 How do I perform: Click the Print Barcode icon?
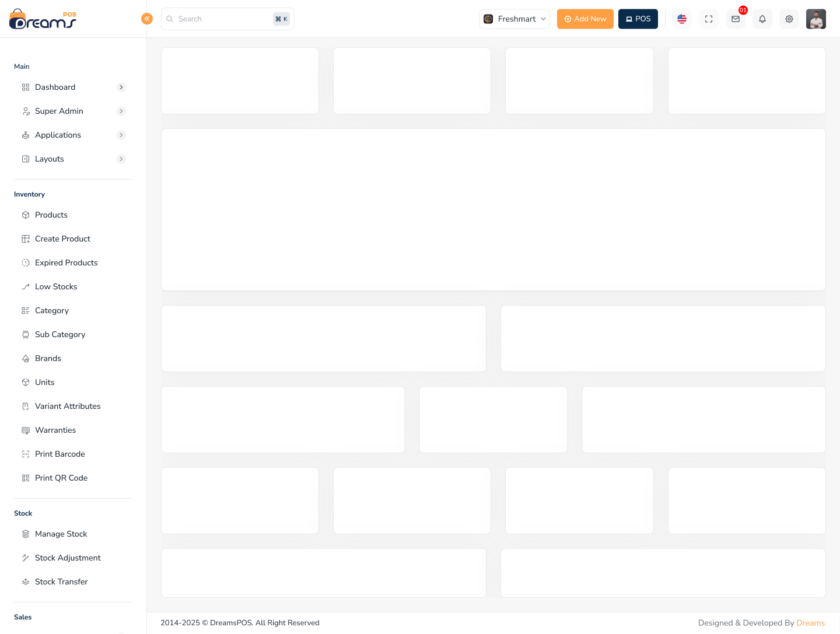(26, 454)
